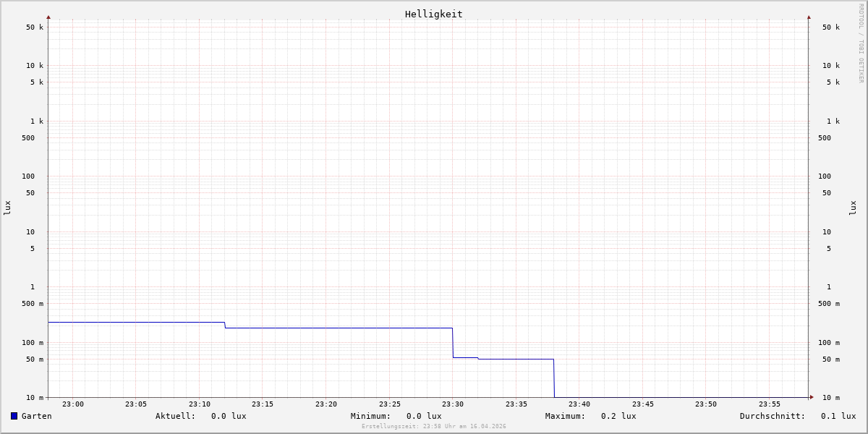Click the blue Garten legend color swatch
Screen dimensions: 868x434
click(x=14, y=416)
